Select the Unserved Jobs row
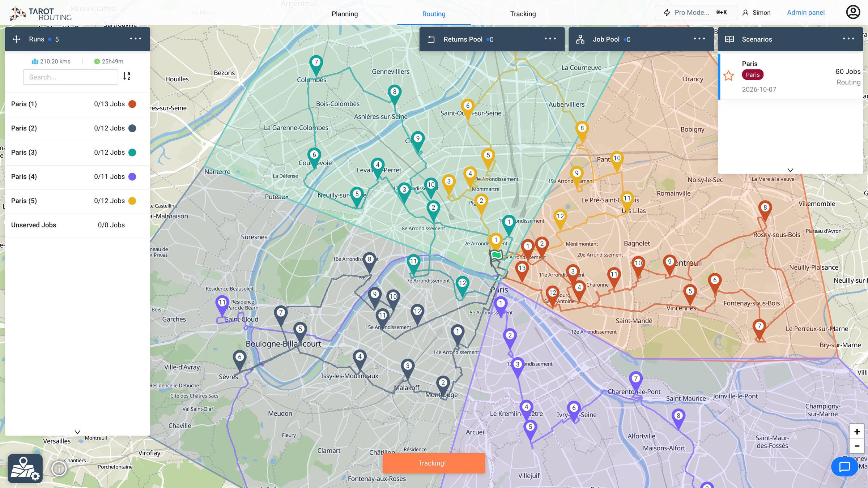868x488 pixels. pyautogui.click(x=77, y=225)
